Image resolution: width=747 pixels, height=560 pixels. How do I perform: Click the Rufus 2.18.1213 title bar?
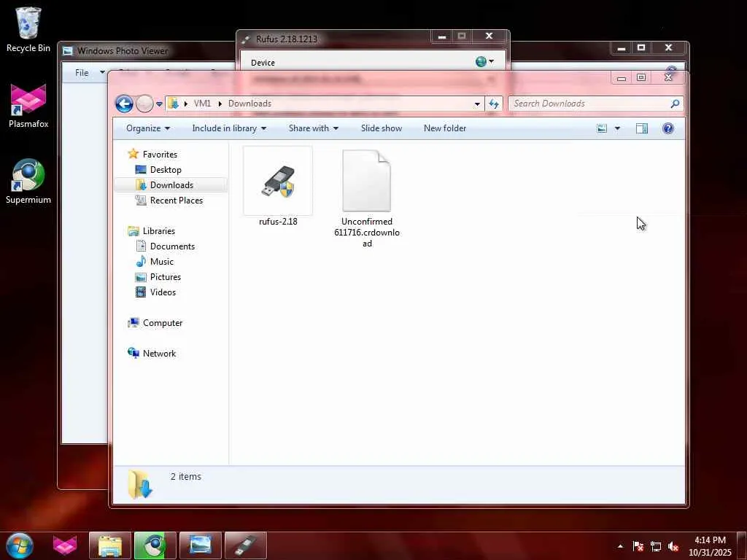pos(333,39)
